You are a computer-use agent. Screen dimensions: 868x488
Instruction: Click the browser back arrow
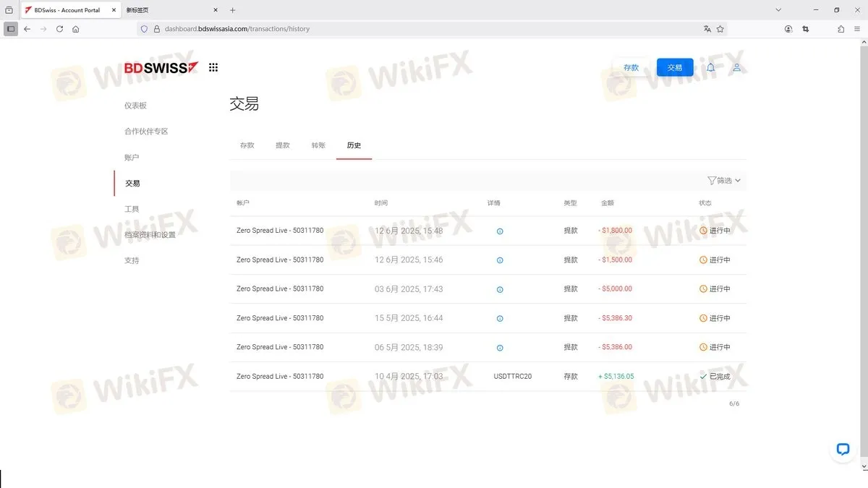point(27,29)
